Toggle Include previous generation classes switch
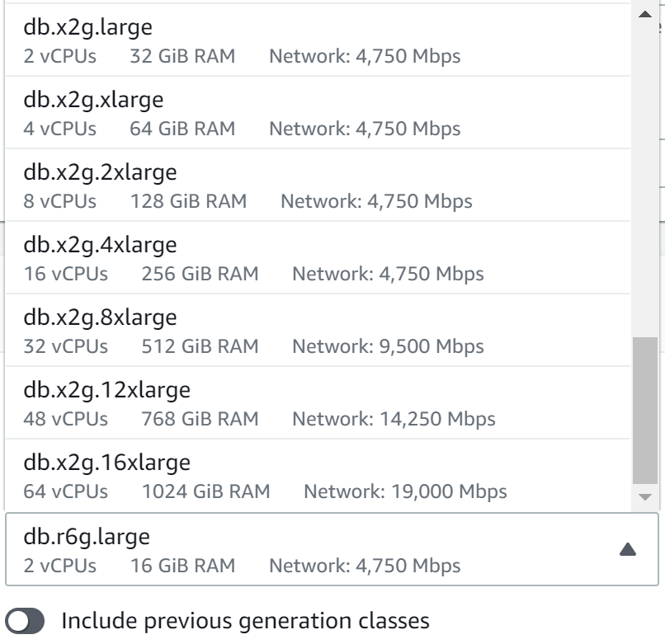 (x=25, y=621)
